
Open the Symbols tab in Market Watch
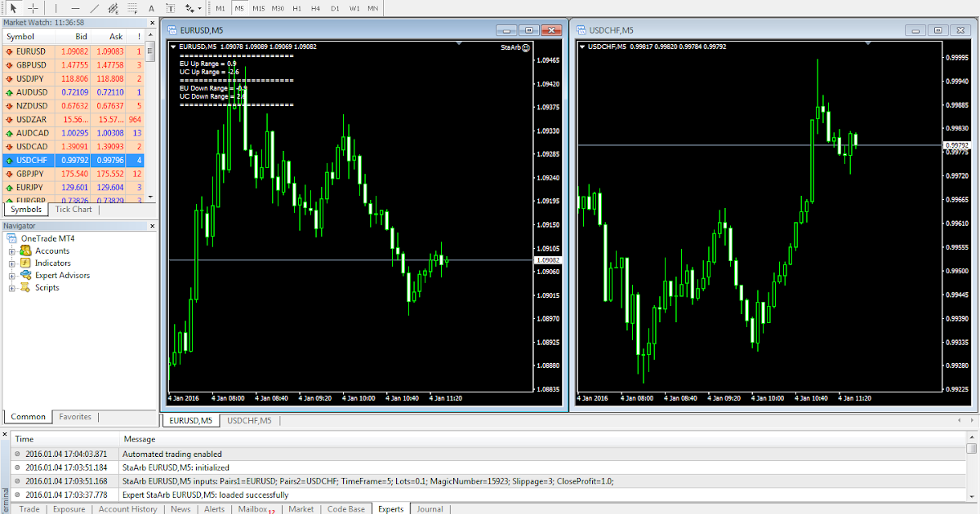pyautogui.click(x=26, y=210)
